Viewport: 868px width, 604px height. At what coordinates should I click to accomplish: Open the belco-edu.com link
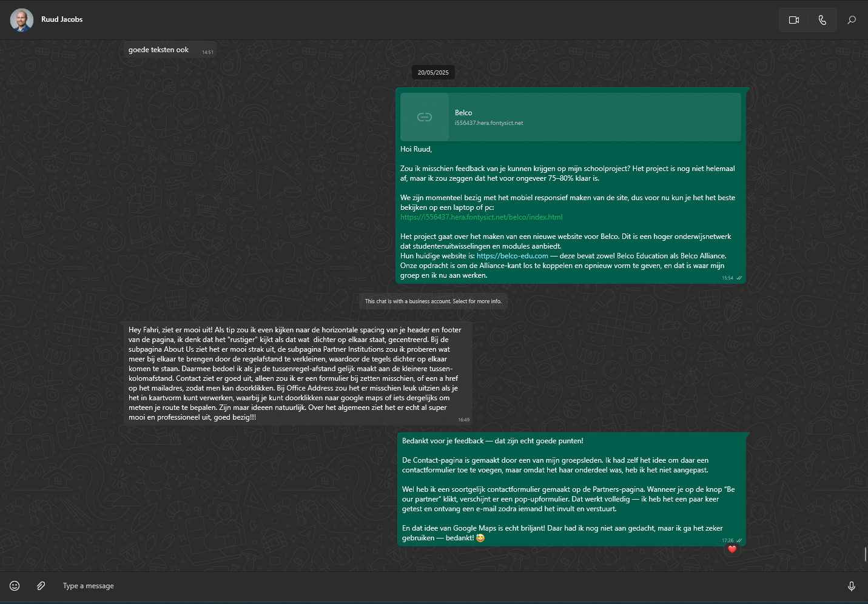tap(512, 256)
